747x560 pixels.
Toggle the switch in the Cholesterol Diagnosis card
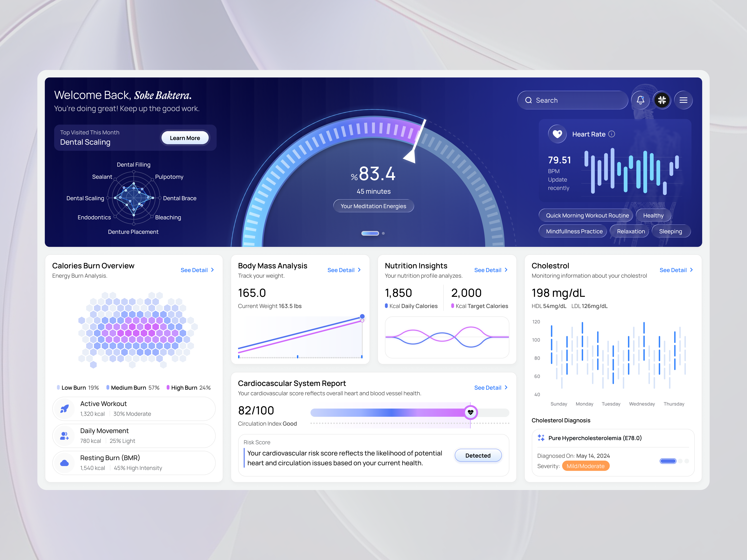point(668,461)
